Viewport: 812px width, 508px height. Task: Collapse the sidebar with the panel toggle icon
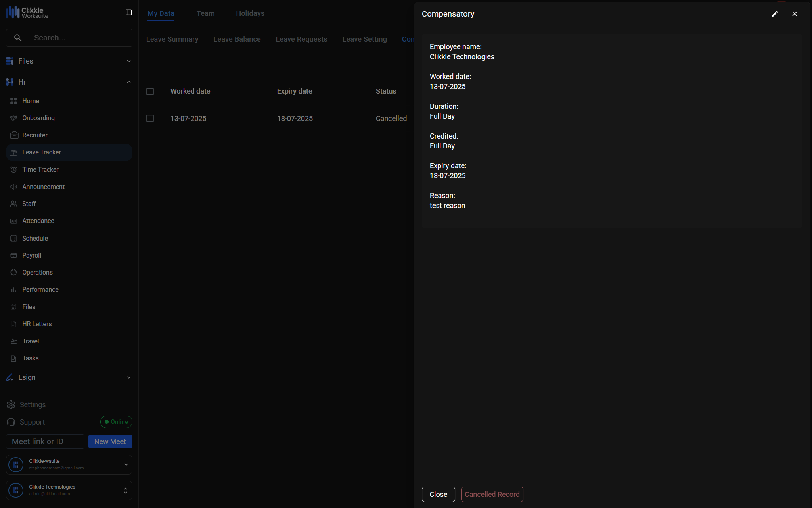click(128, 13)
